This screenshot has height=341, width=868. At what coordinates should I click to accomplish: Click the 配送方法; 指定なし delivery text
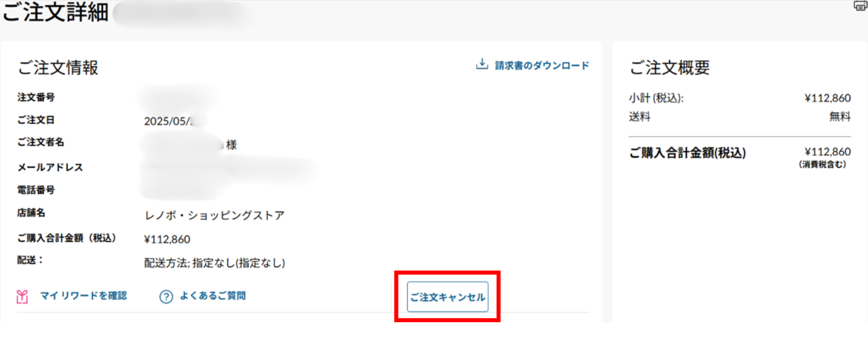click(x=214, y=263)
